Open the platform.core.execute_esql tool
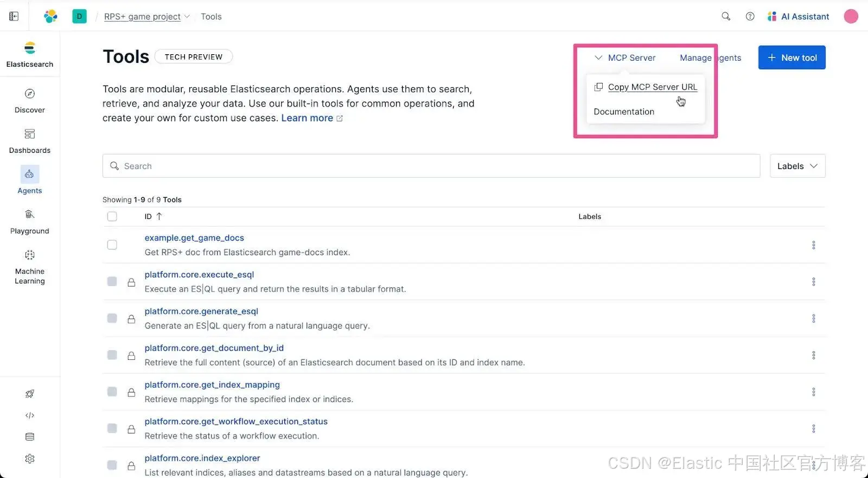868x478 pixels. click(x=199, y=275)
